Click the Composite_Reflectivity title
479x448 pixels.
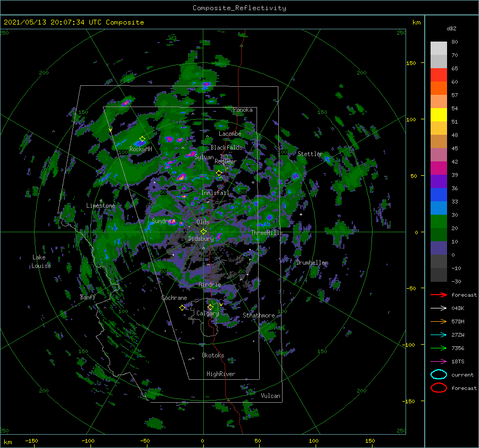[239, 8]
